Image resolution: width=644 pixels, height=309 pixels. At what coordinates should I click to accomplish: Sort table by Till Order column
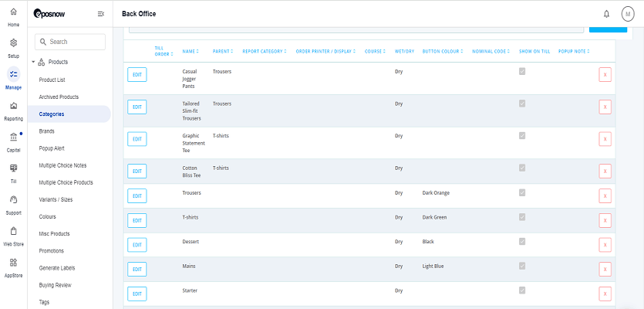(164, 51)
